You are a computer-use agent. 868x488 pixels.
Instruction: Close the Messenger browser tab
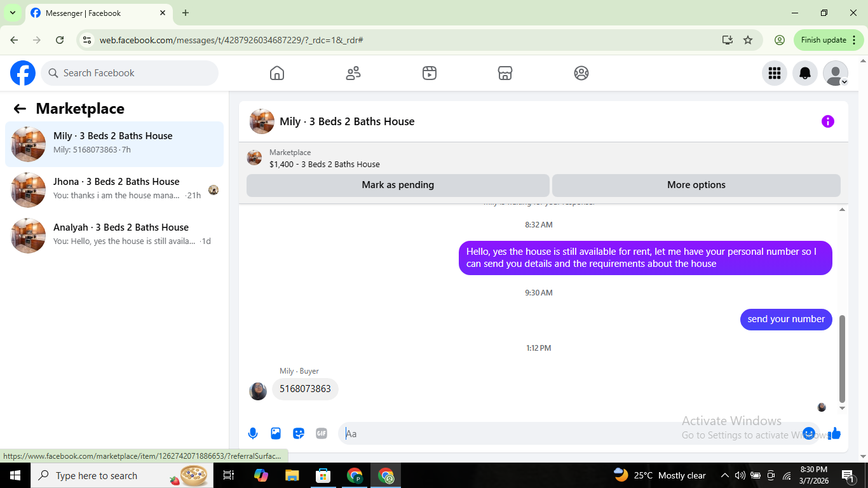(x=163, y=13)
